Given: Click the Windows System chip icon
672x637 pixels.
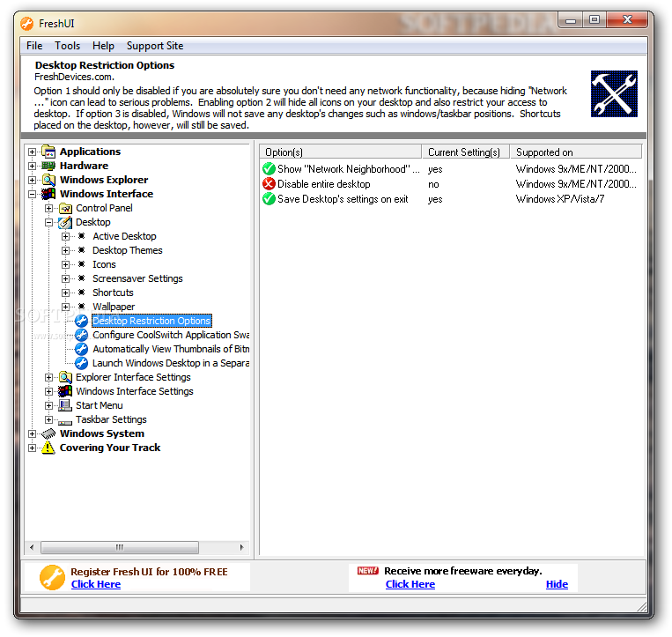Looking at the screenshot, I should click(x=48, y=433).
